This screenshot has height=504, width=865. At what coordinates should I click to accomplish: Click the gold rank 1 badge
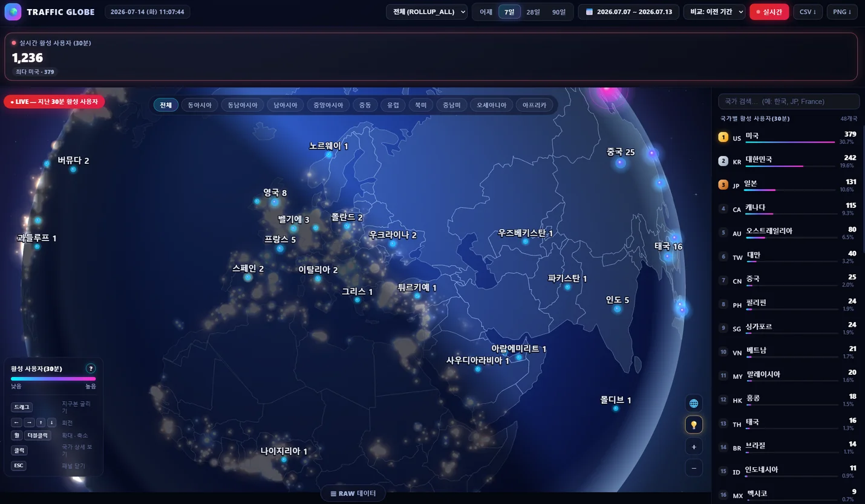pyautogui.click(x=723, y=137)
